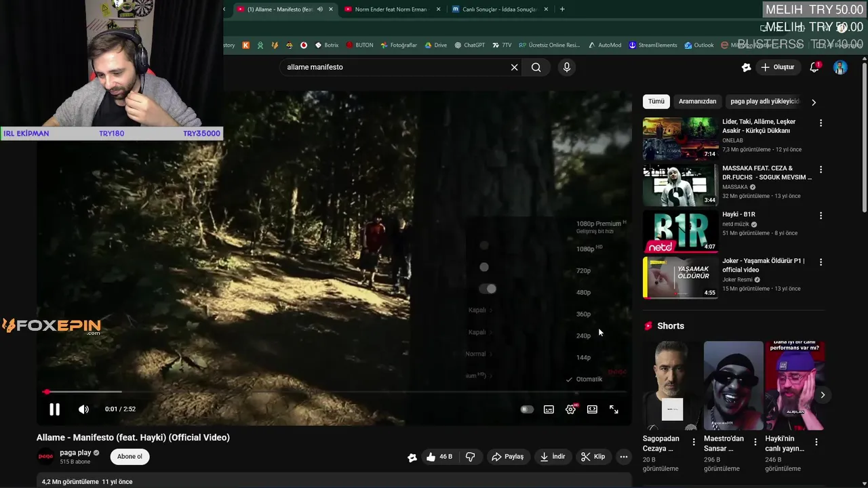This screenshot has height=488, width=868.
Task: Open Fotoğraflar bookmark
Action: [399, 45]
